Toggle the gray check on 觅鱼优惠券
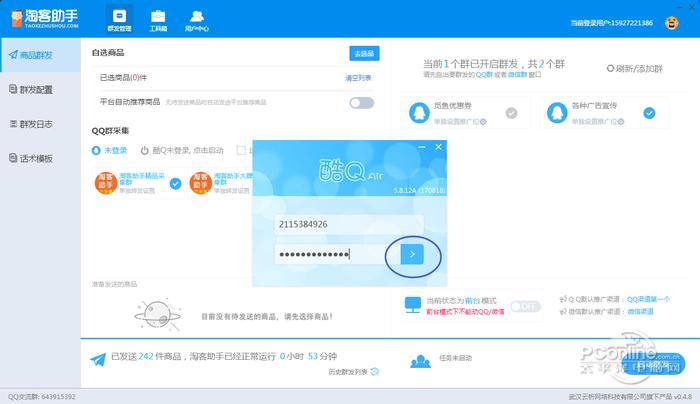This screenshot has height=404, width=700. tap(511, 113)
